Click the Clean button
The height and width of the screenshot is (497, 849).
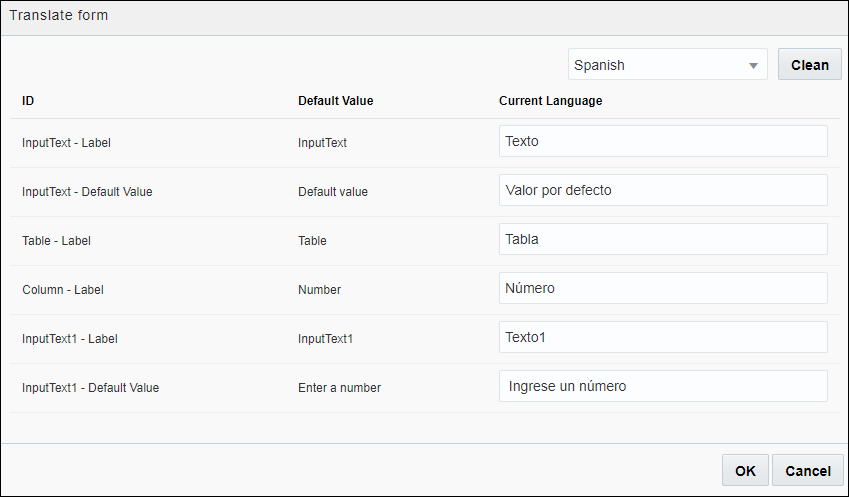click(809, 65)
